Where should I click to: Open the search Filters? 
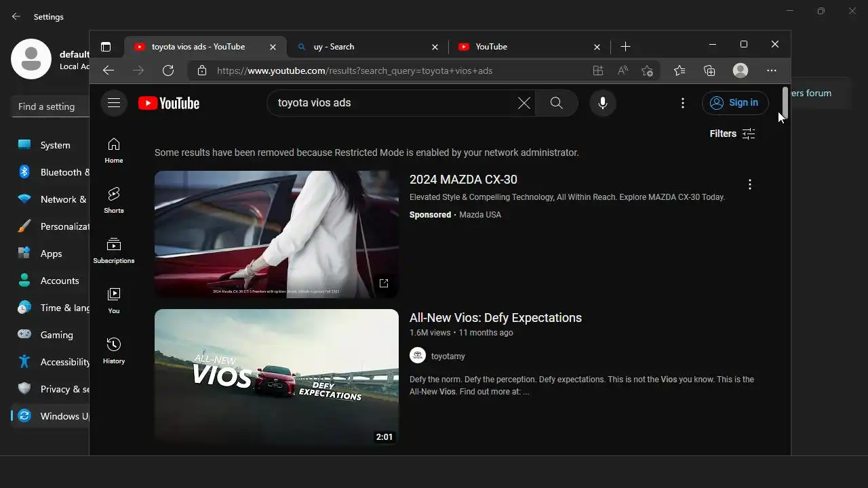point(732,134)
